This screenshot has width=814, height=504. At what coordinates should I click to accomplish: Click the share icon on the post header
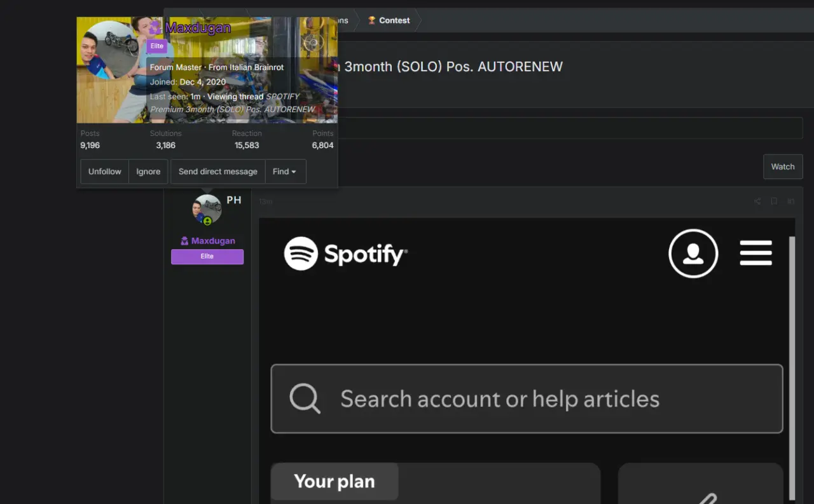tap(757, 201)
